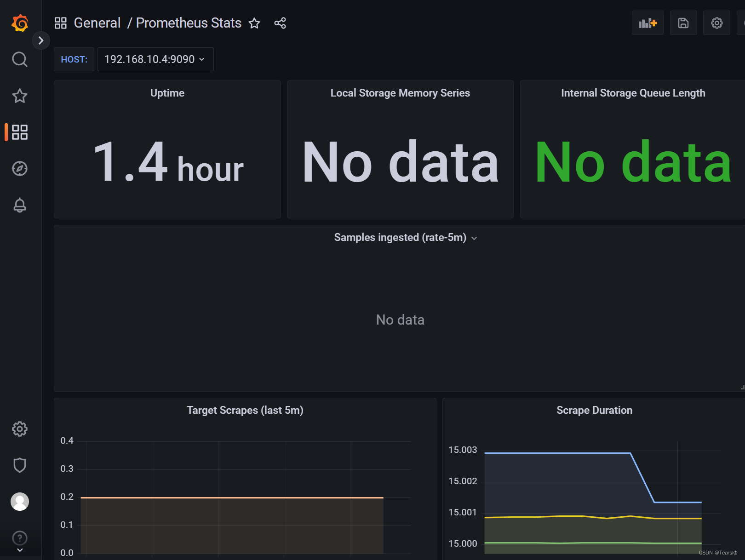Click the 15.003 axis label in Scrape Duration
This screenshot has height=560, width=745.
463,450
